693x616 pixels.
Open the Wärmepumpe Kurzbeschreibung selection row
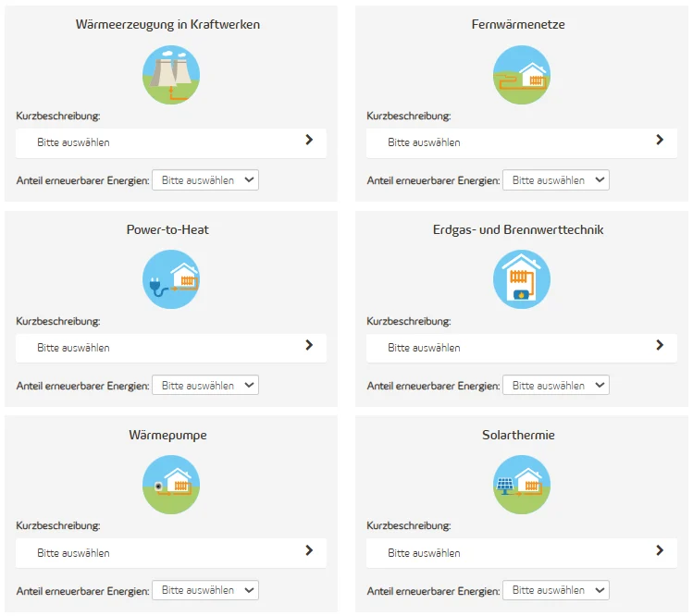(x=171, y=553)
